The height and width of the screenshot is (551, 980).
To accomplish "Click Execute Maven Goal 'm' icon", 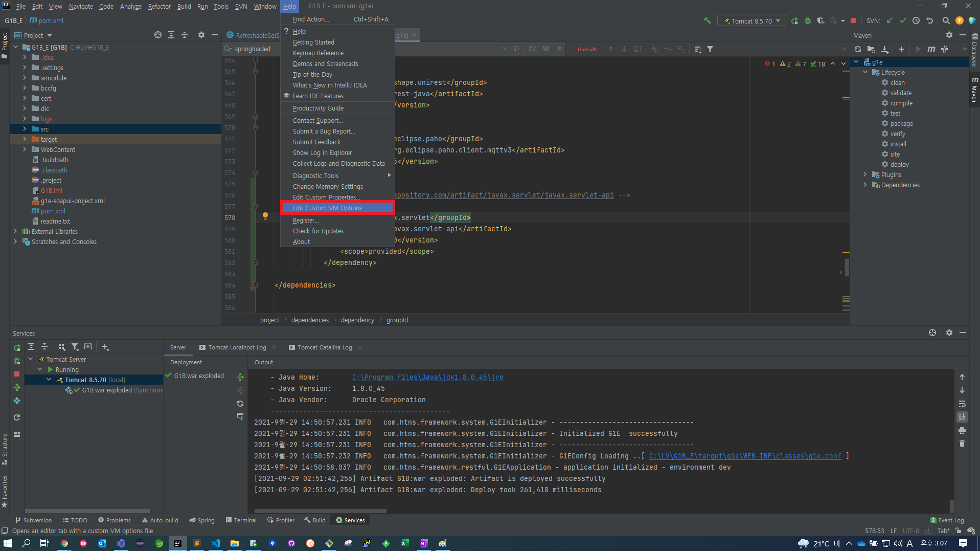I will coord(931,49).
